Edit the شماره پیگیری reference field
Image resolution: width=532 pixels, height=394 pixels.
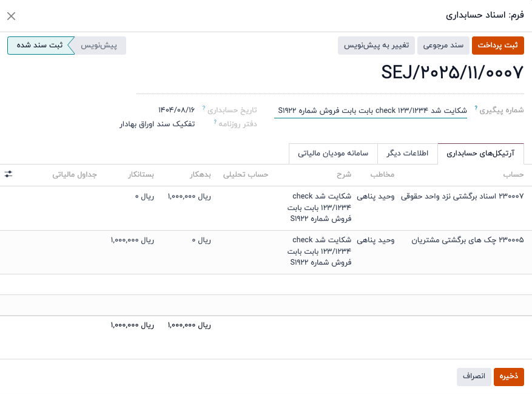(370, 110)
